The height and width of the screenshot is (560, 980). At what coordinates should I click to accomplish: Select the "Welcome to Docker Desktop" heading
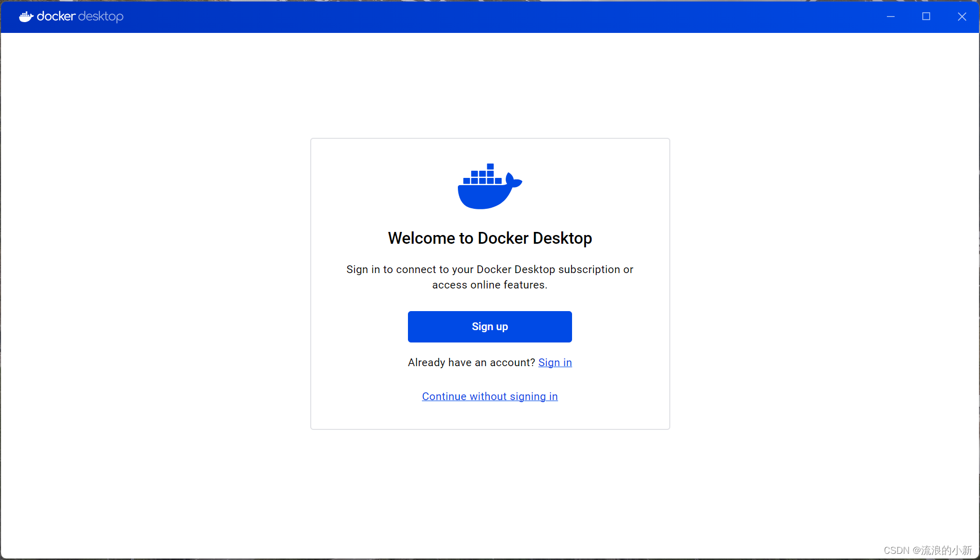(x=490, y=238)
